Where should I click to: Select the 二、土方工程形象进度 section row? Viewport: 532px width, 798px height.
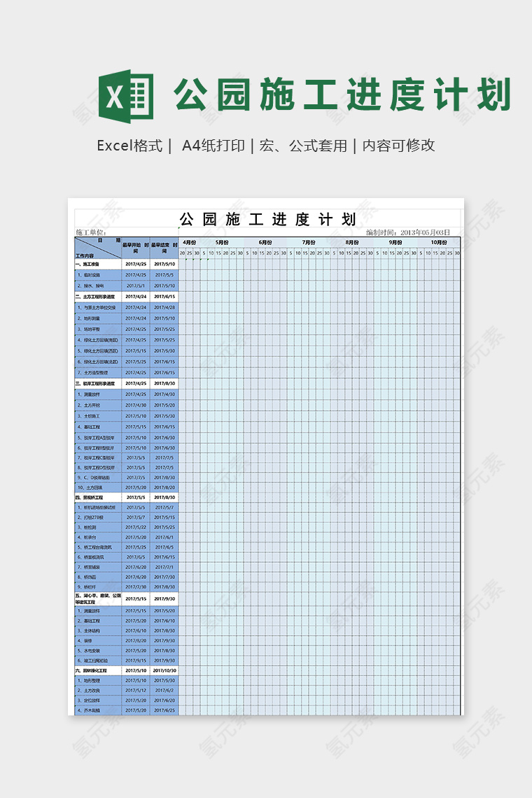(127, 297)
